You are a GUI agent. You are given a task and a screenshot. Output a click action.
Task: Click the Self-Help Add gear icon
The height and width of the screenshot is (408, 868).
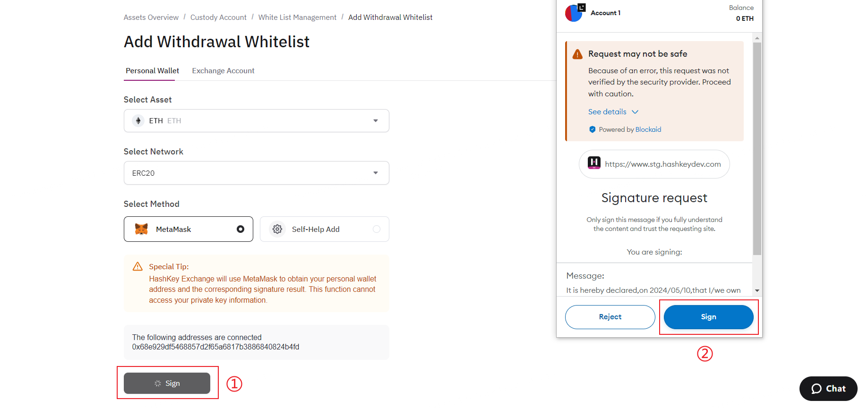[x=277, y=229]
